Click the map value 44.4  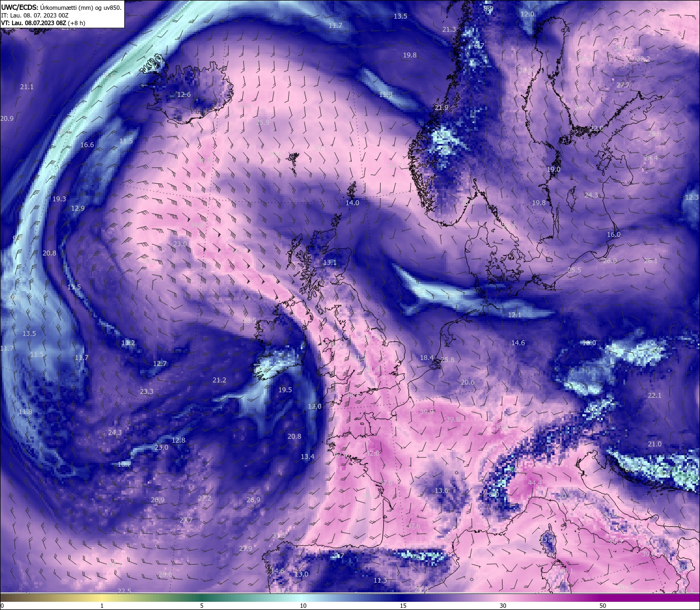coord(535,483)
